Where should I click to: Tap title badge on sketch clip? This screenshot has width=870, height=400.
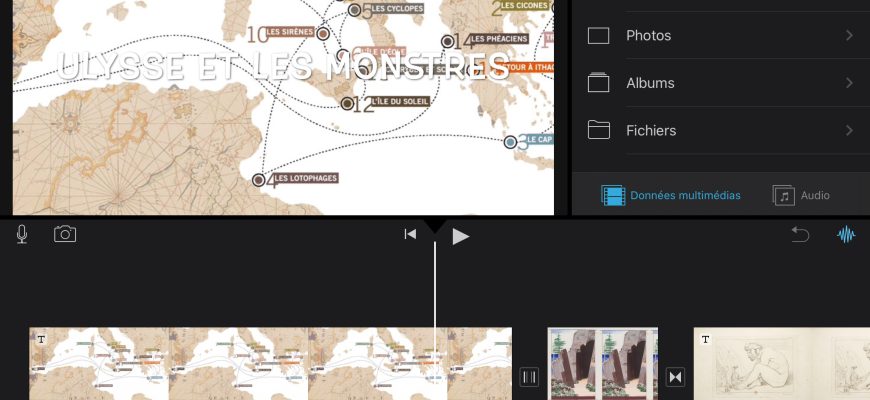[x=705, y=339]
